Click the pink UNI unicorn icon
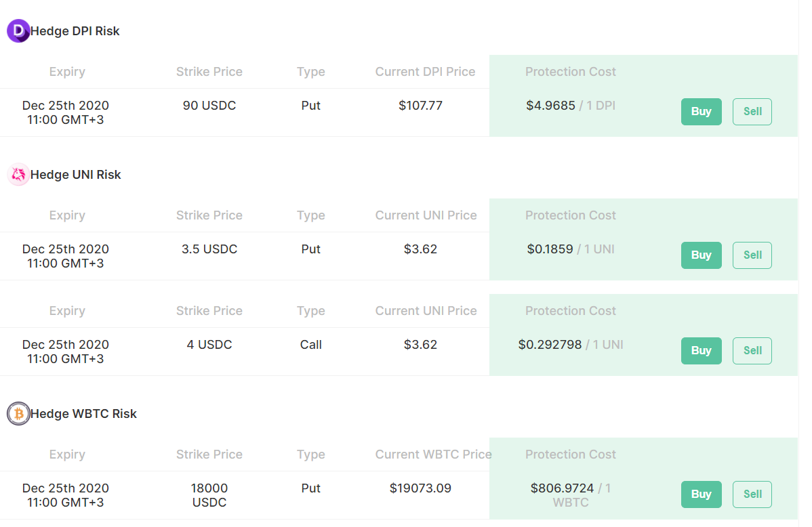 [x=18, y=175]
